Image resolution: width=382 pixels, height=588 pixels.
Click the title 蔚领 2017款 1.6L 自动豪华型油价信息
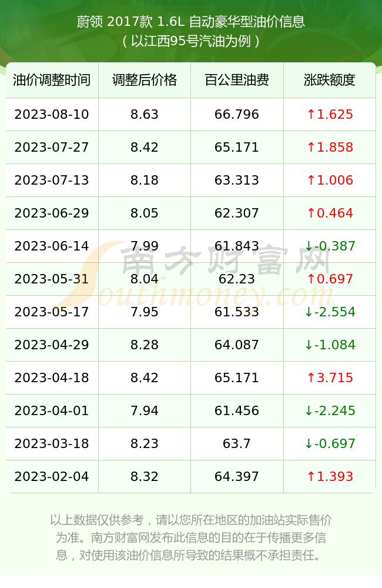tap(191, 22)
